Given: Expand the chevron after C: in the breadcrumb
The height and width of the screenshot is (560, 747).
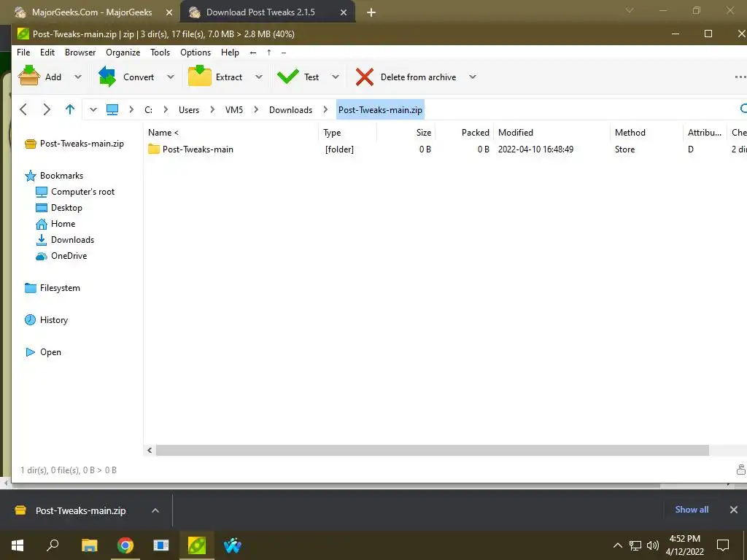Looking at the screenshot, I should tap(166, 109).
